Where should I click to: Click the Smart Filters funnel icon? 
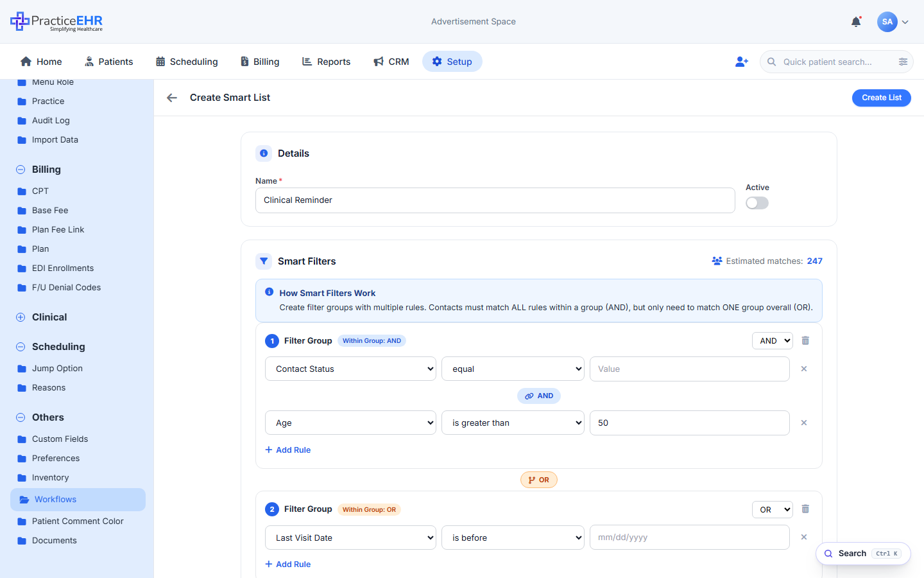264,261
